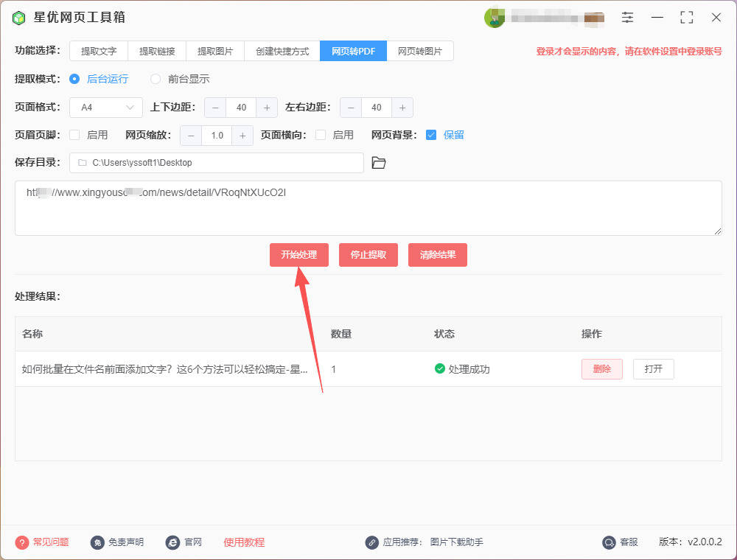The height and width of the screenshot is (560, 737).
Task: Switch to 提取图片 tab
Action: click(x=215, y=51)
